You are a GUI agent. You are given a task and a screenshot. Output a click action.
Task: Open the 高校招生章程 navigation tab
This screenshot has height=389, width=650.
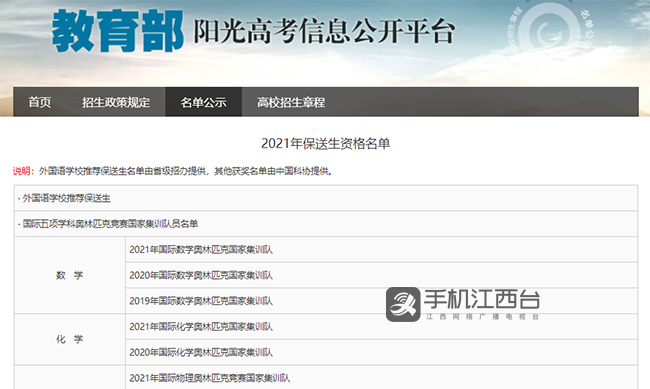pos(291,102)
